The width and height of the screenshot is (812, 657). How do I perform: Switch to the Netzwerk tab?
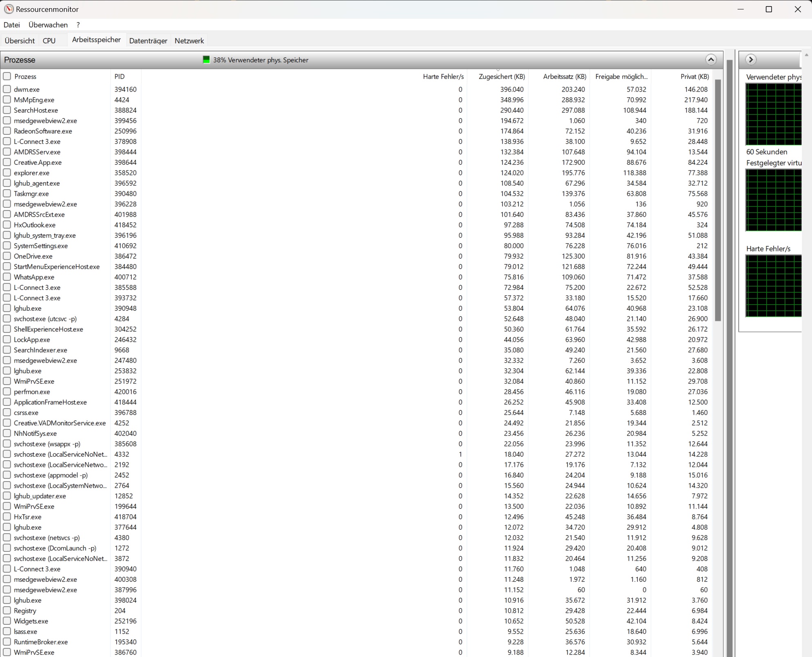tap(189, 41)
